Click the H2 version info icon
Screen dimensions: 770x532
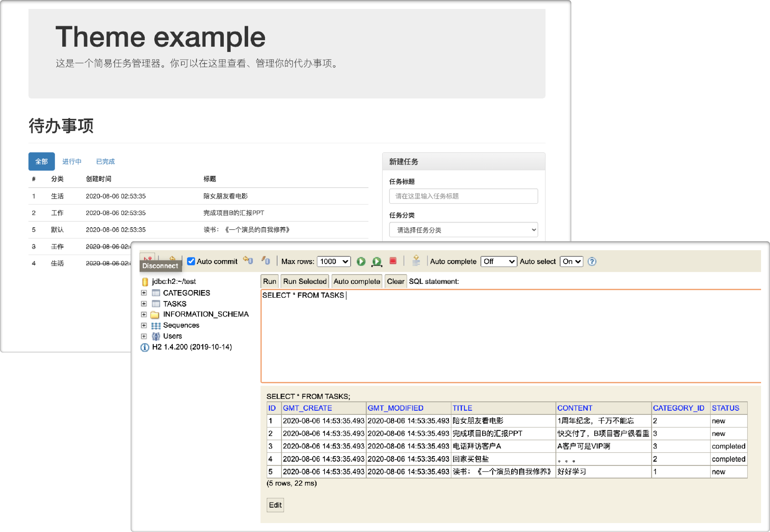pos(145,347)
